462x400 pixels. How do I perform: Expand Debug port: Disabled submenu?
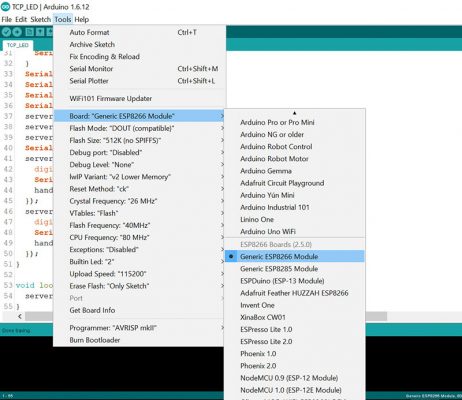pyautogui.click(x=139, y=152)
